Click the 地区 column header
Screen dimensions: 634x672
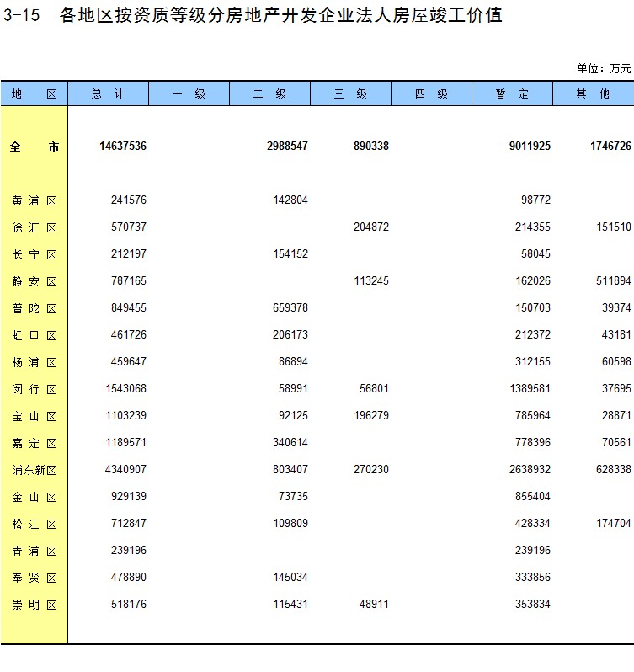34,94
